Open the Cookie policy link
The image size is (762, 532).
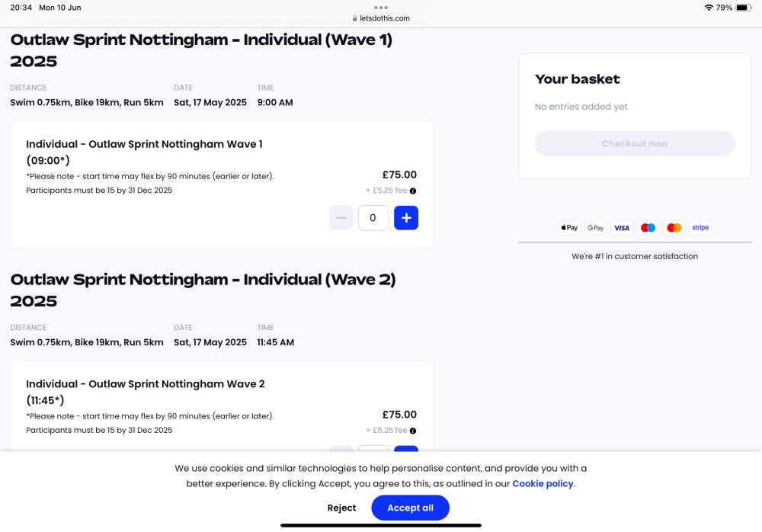pyautogui.click(x=543, y=484)
